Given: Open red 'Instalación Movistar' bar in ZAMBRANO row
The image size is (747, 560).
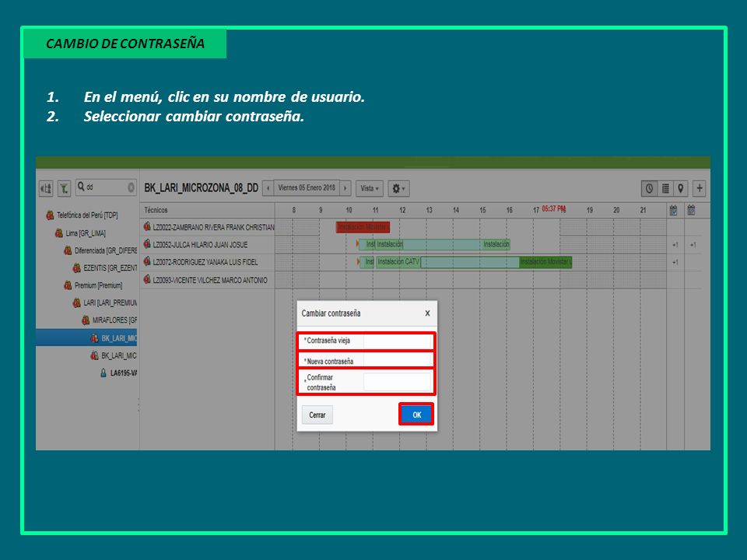Looking at the screenshot, I should pos(363,227).
